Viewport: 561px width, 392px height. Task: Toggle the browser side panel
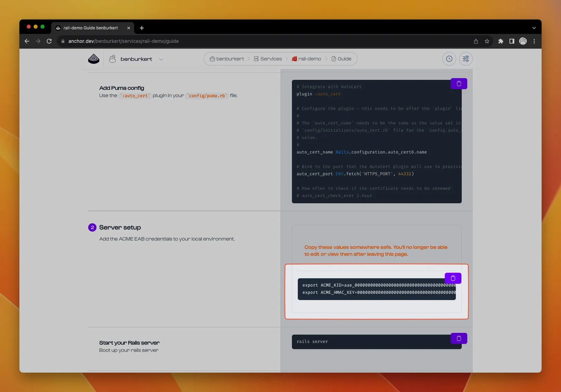click(x=512, y=41)
